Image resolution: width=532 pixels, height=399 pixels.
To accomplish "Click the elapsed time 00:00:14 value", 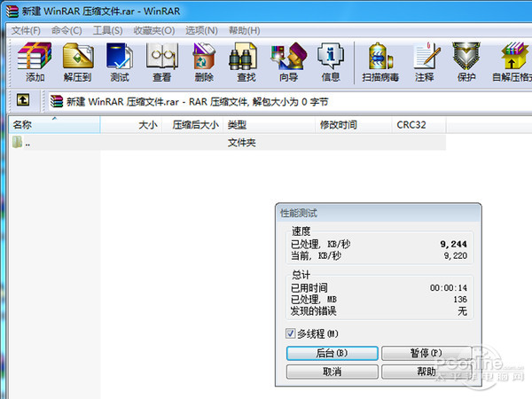I will (449, 287).
